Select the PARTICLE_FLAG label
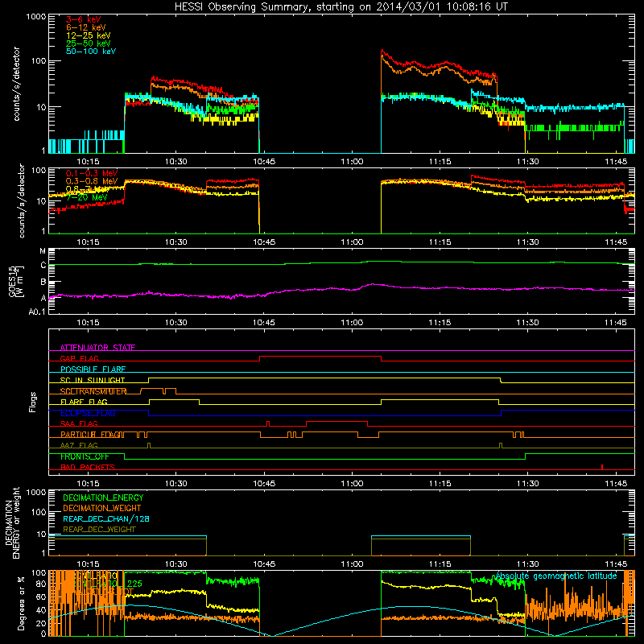644x644 pixels. 91,434
